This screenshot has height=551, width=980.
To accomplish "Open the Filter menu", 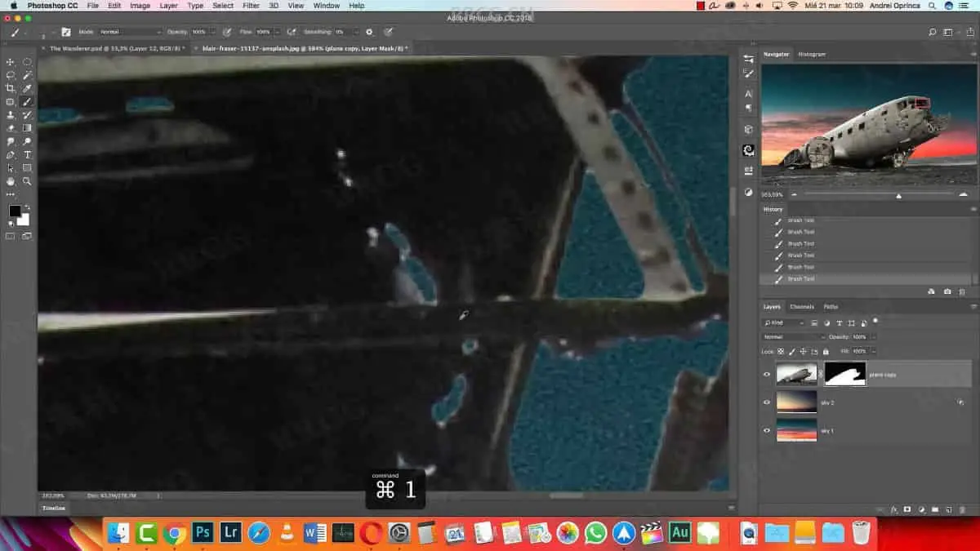I will pos(251,6).
